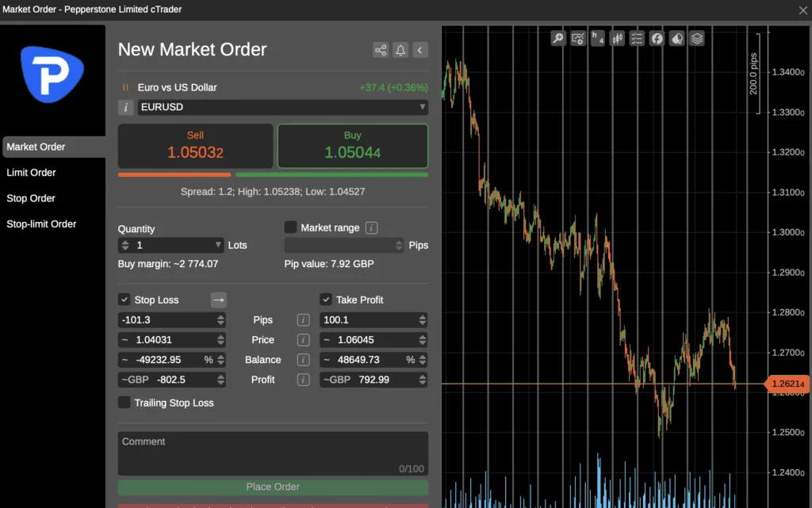This screenshot has width=812, height=508.
Task: Switch to Limit Order
Action: (31, 172)
